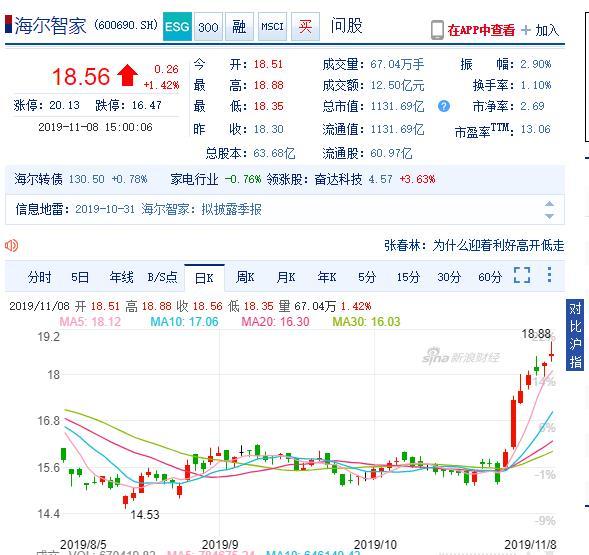Open the 问股 ask-stock link

(x=346, y=26)
